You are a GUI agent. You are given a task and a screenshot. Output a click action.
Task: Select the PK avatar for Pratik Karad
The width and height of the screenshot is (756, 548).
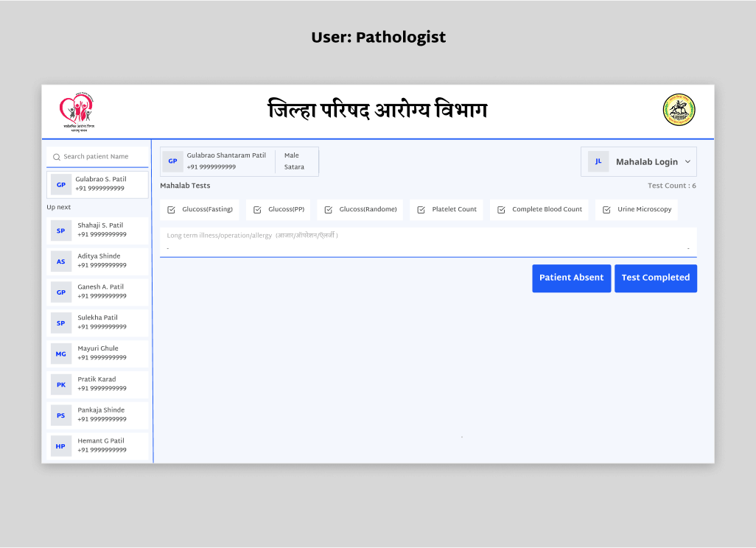point(61,384)
